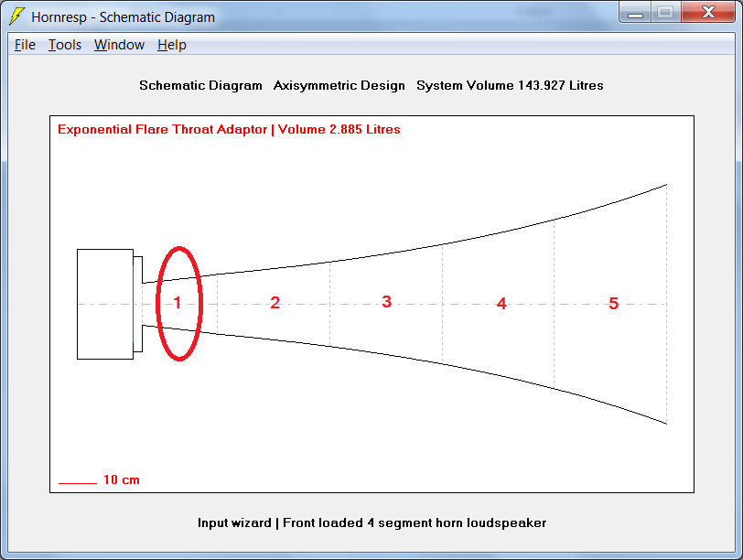This screenshot has height=560, width=743.
Task: Open the Help menu
Action: (172, 45)
